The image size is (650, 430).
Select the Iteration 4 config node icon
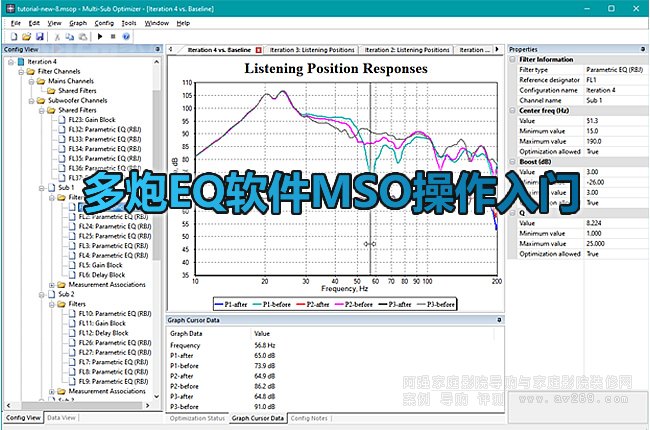click(x=21, y=62)
